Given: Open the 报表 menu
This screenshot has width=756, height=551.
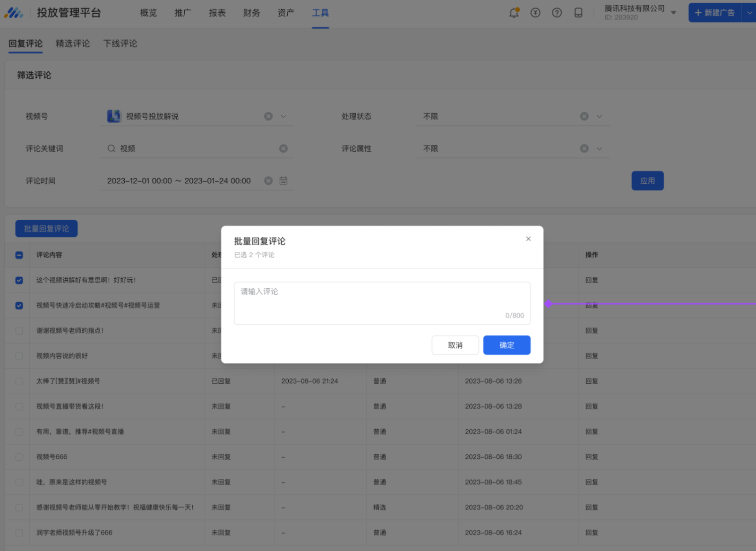Looking at the screenshot, I should [217, 13].
